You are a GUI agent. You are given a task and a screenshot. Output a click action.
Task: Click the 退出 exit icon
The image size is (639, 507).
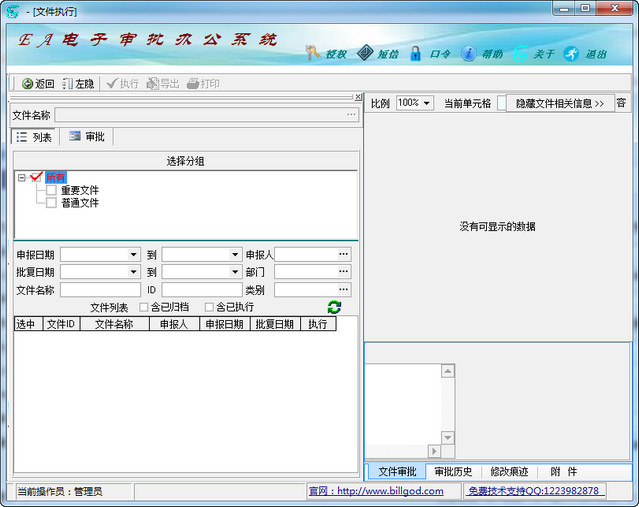pos(571,53)
